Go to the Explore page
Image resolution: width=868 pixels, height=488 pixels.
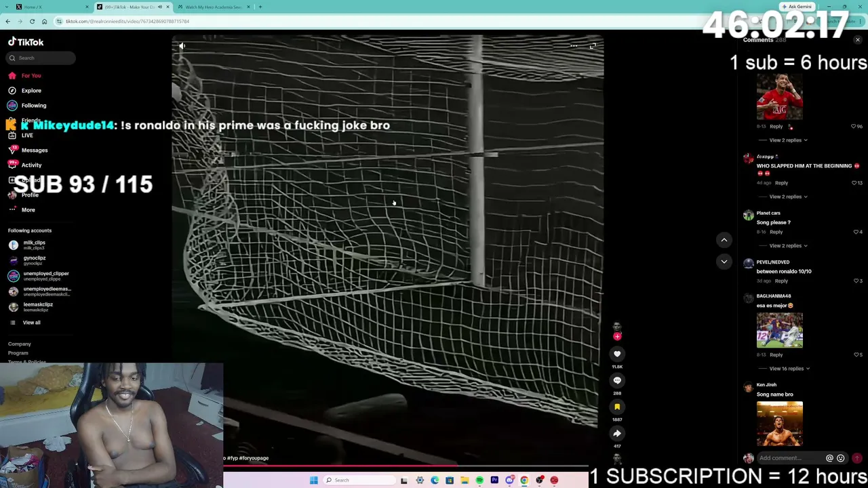click(x=24, y=90)
